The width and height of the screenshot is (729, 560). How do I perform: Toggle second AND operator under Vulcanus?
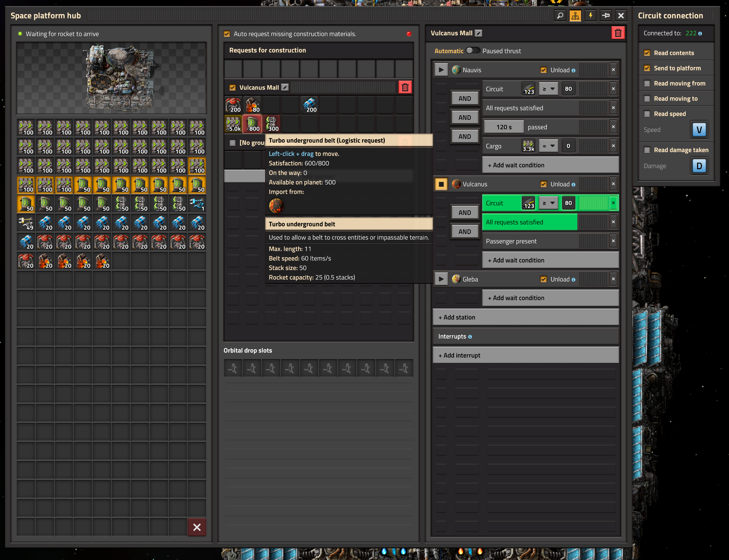point(465,232)
